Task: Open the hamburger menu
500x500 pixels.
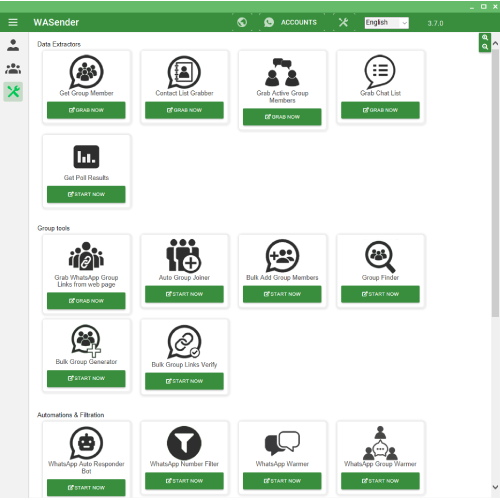Action: [x=13, y=22]
